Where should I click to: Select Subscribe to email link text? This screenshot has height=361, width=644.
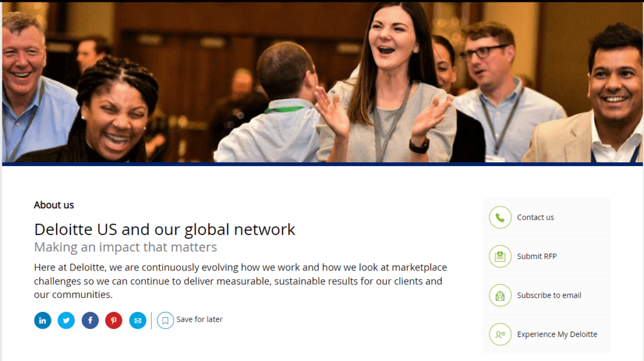pos(549,296)
